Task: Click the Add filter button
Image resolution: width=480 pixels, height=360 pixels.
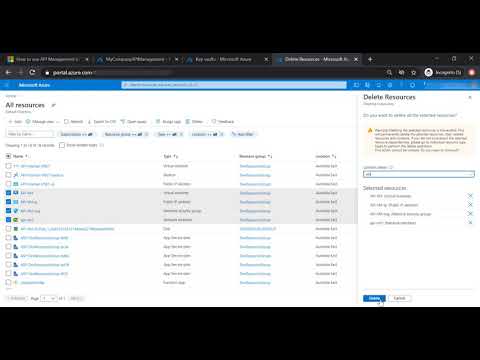Action: (x=242, y=134)
